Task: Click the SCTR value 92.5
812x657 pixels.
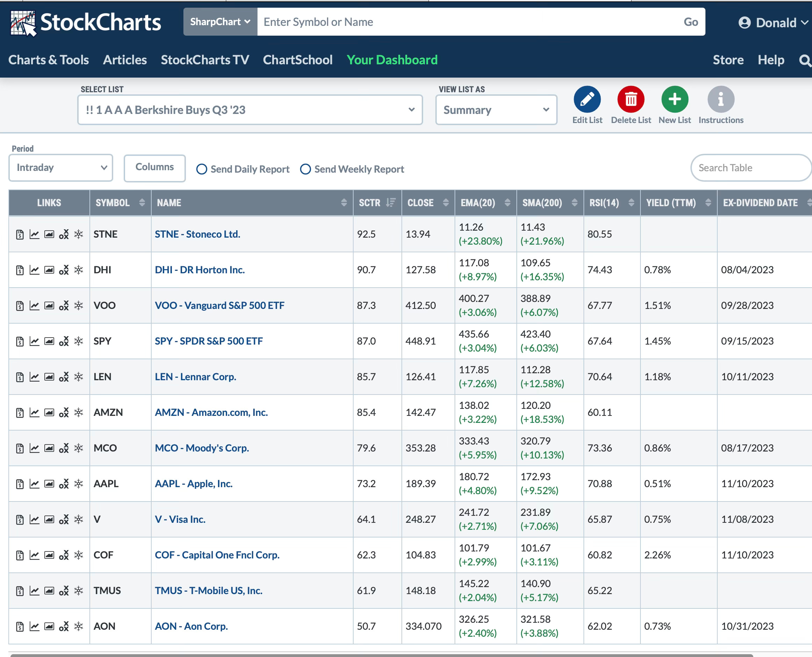Action: (366, 234)
